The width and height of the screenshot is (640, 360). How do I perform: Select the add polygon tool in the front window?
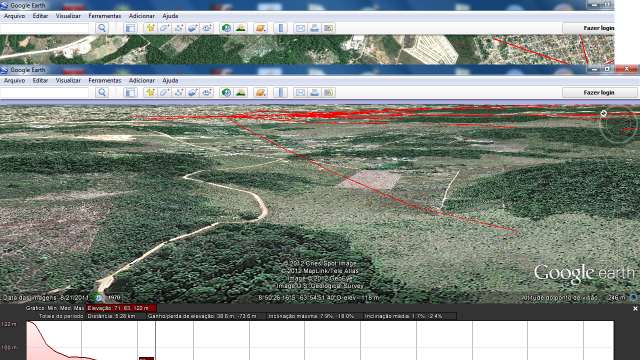point(164,92)
